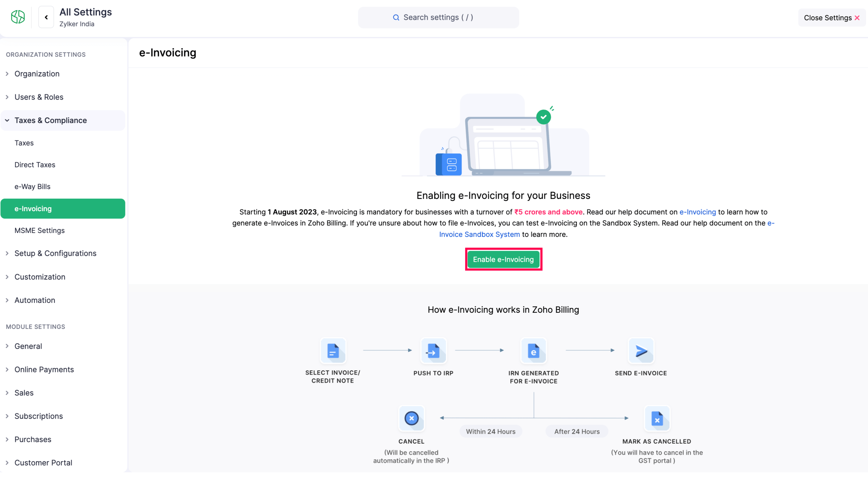Click the Enable e-Invoicing button
Image resolution: width=868 pixels, height=481 pixels.
503,259
